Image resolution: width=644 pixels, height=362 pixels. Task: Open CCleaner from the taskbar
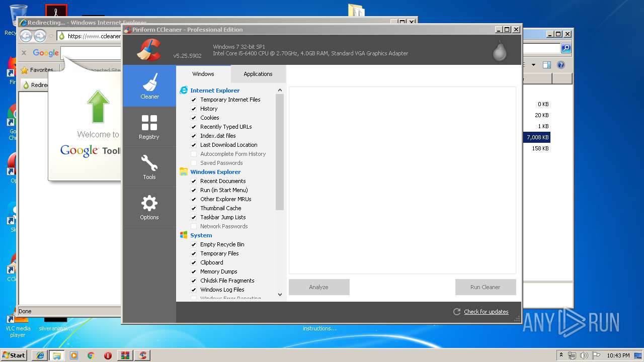[x=142, y=355]
